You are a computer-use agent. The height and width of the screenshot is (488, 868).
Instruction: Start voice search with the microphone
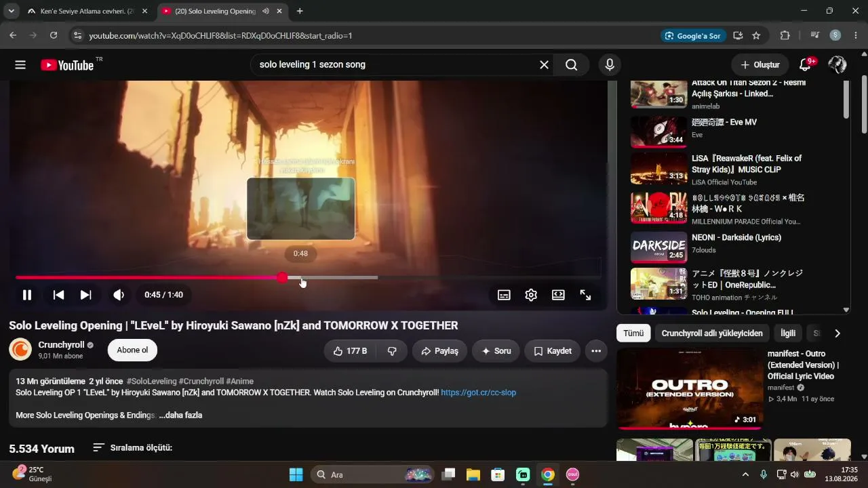(x=610, y=65)
